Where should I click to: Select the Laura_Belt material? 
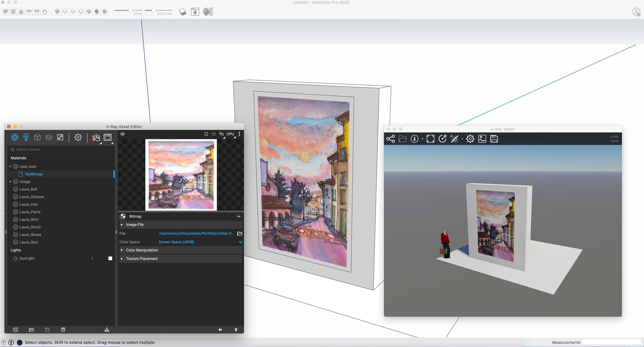point(29,189)
